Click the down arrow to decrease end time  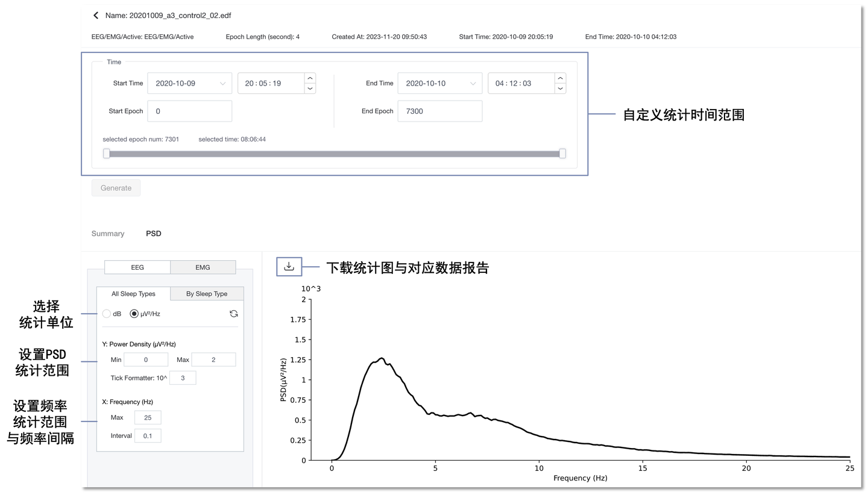tap(559, 88)
